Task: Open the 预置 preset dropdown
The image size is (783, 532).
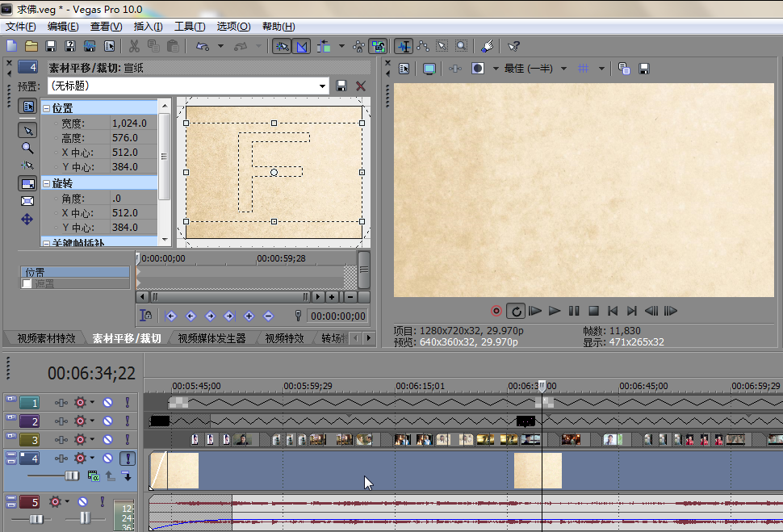Action: point(322,86)
